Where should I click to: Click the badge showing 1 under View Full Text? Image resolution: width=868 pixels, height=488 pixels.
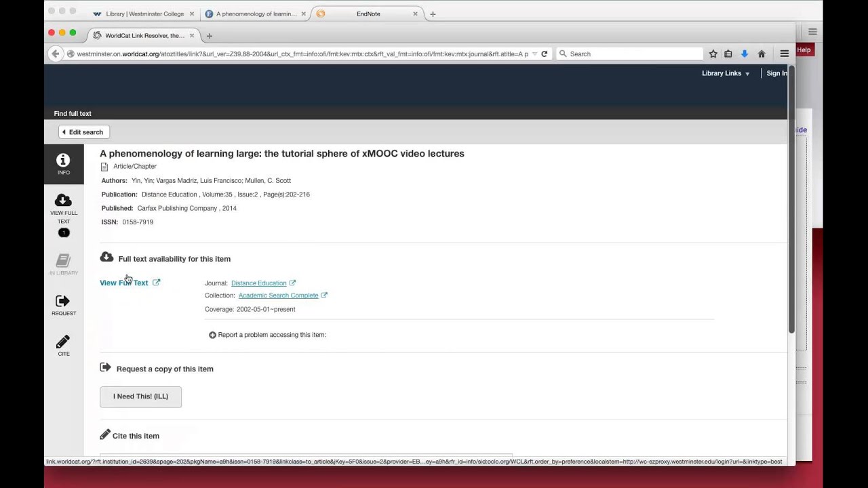64,233
